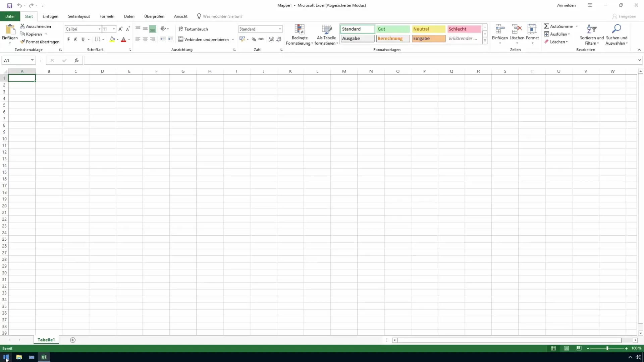
Task: Click the borders icon in Schriftart group
Action: coord(97,39)
